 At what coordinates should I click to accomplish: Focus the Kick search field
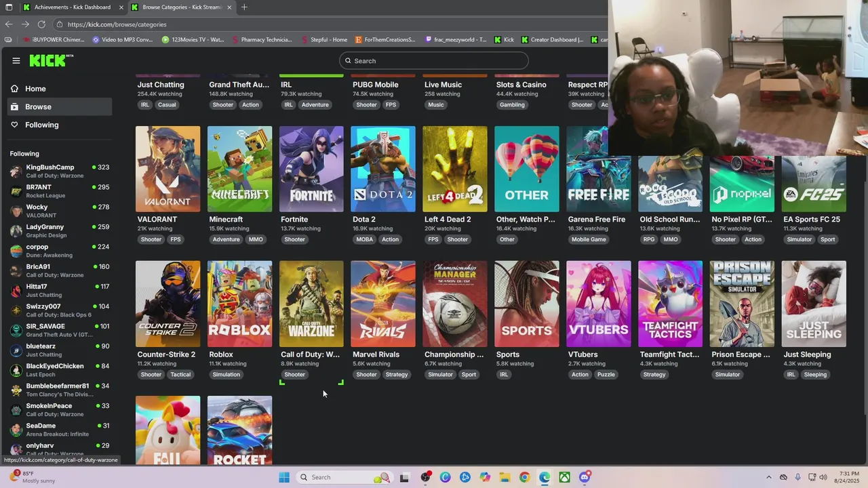pyautogui.click(x=433, y=61)
